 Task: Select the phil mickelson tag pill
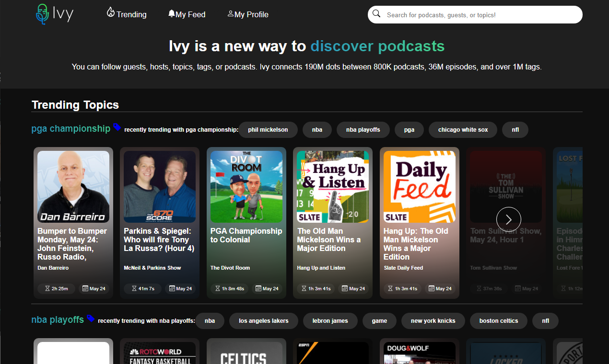tap(268, 129)
